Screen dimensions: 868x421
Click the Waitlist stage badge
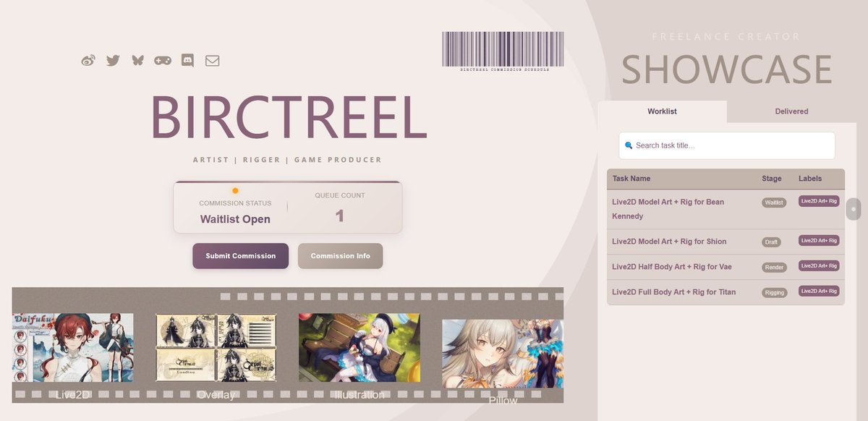tap(774, 203)
